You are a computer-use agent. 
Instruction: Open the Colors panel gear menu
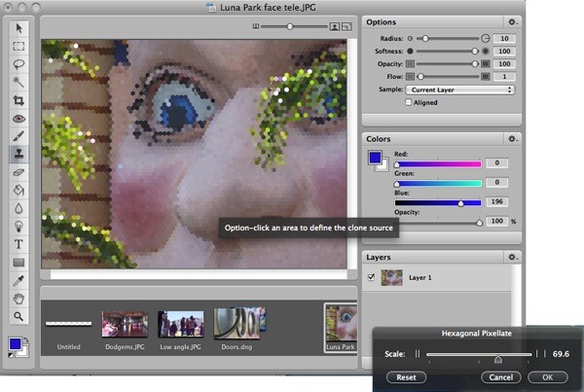point(513,139)
